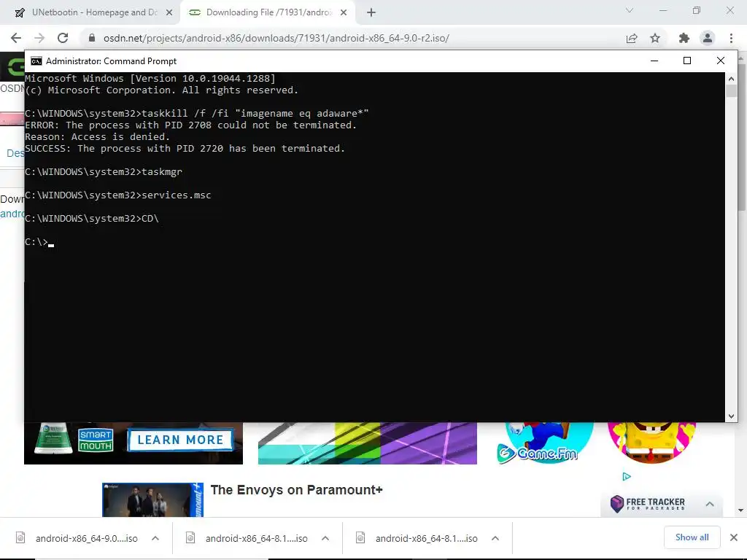Expand options for middle android-x86_64-8.1 download
The image size is (747, 560).
(325, 538)
